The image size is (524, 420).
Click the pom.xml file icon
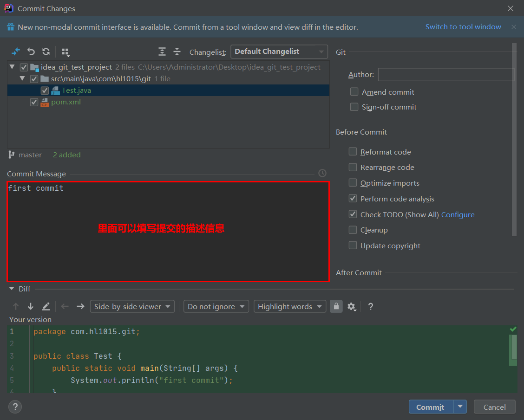click(x=45, y=102)
